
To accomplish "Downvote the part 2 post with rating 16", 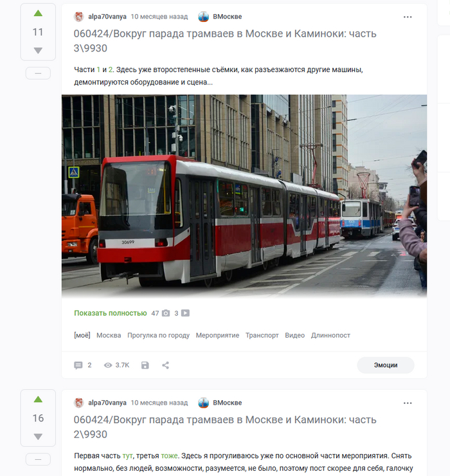I will (x=38, y=437).
